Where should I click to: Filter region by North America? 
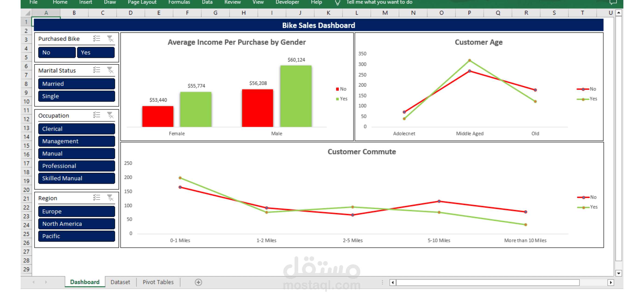pos(77,224)
